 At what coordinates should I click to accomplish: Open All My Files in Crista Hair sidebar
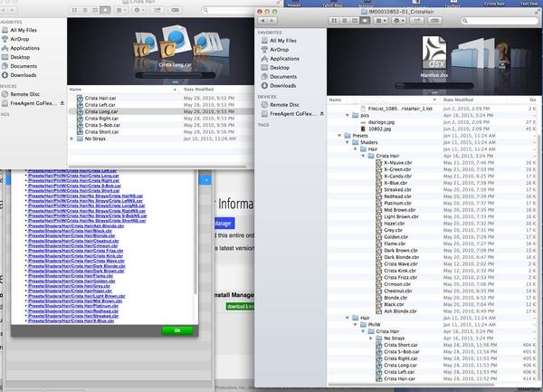[x=24, y=30]
